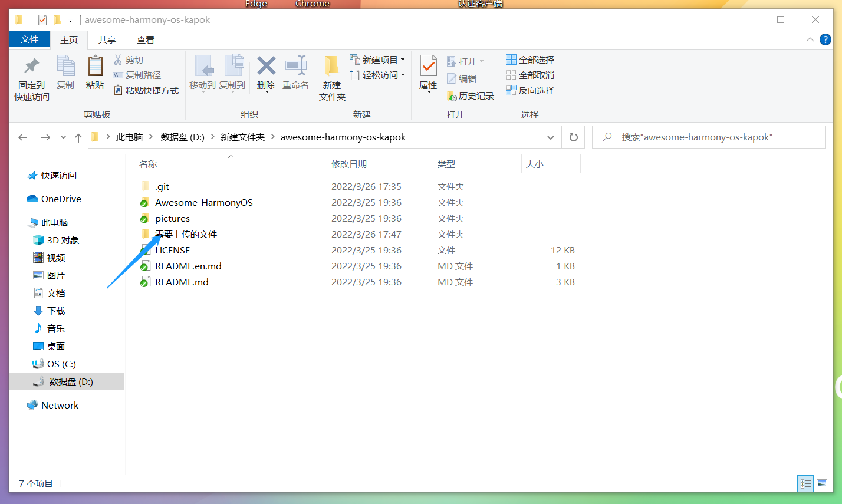Expand the New Item (新建项目) dropdown
The width and height of the screenshot is (842, 504).
coord(403,60)
